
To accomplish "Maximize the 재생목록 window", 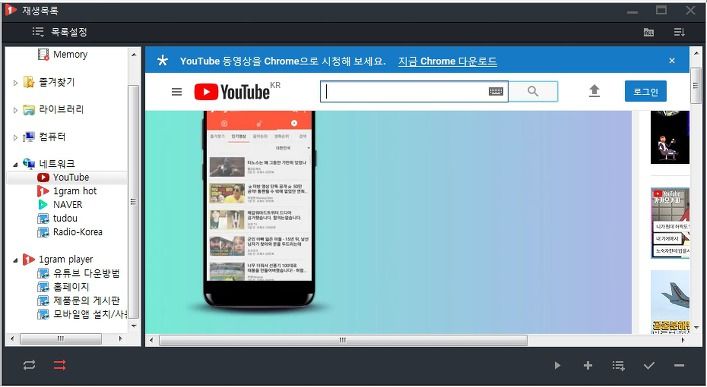I will point(661,10).
